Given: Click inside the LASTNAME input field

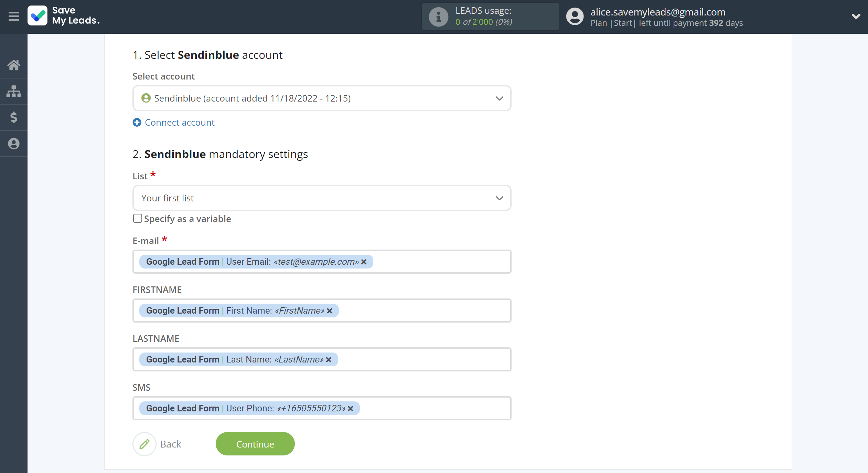Looking at the screenshot, I should pos(322,359).
